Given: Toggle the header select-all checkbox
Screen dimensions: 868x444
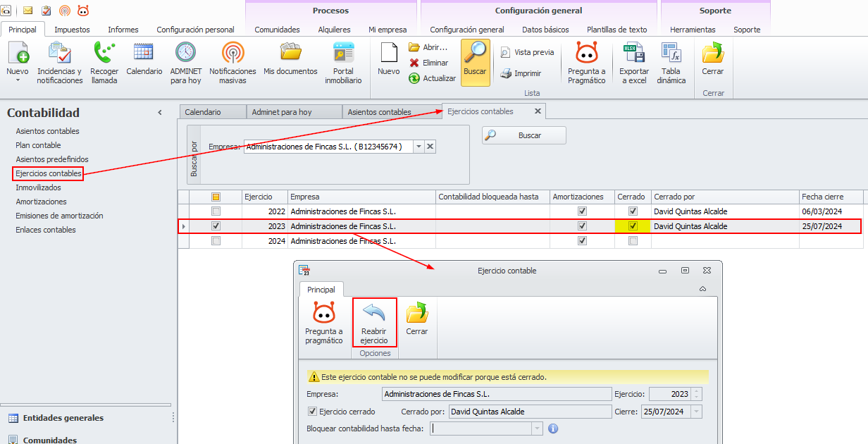Looking at the screenshot, I should [216, 197].
